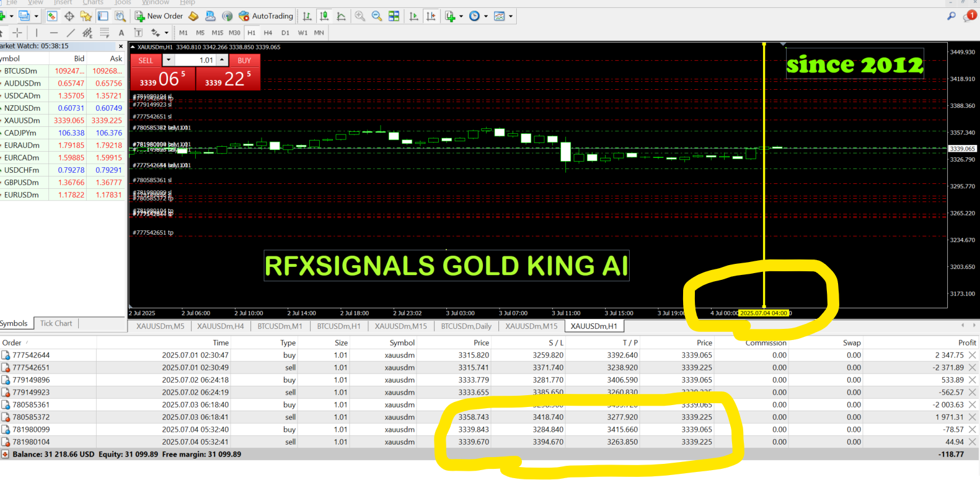The width and height of the screenshot is (980, 480).
Task: Switch to M5 timeframe
Action: coord(200,33)
